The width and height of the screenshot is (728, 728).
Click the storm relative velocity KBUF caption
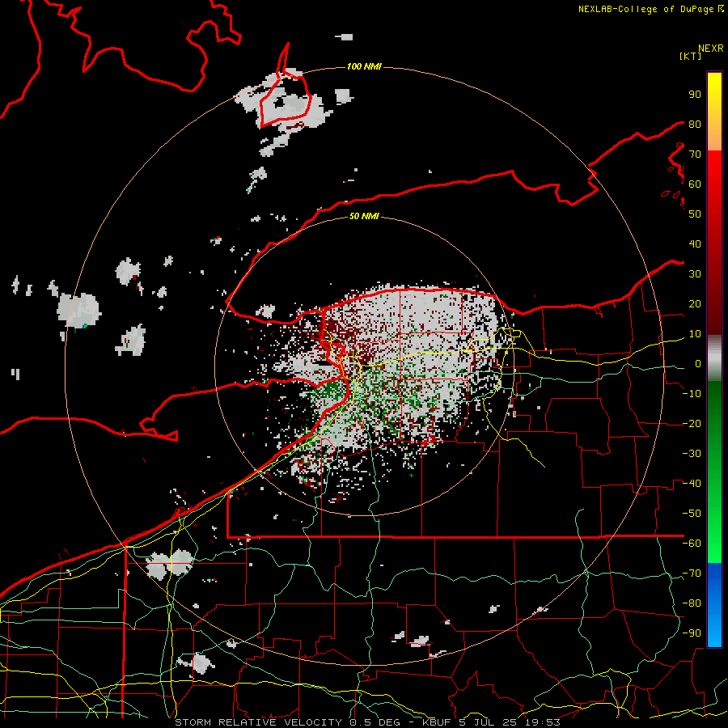(367, 722)
